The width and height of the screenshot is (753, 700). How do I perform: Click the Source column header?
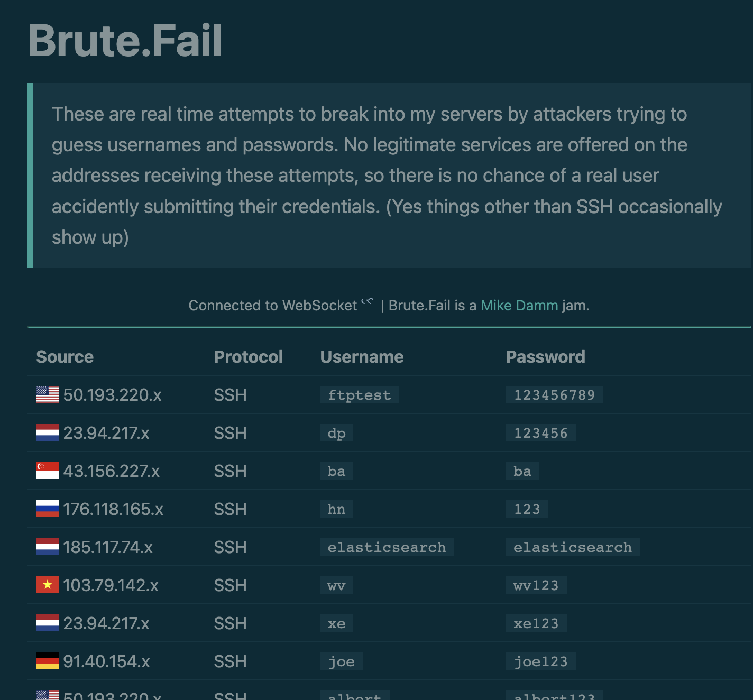click(65, 357)
